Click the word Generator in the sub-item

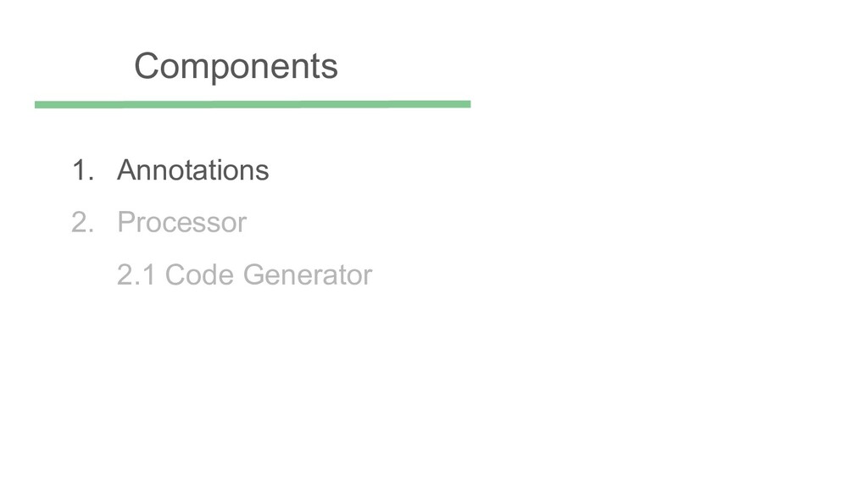307,275
